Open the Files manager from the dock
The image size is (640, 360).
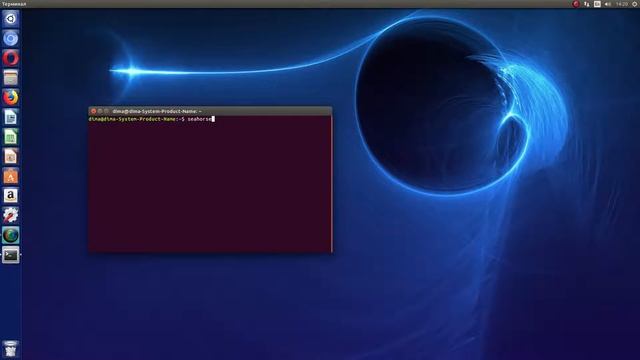pos(11,78)
